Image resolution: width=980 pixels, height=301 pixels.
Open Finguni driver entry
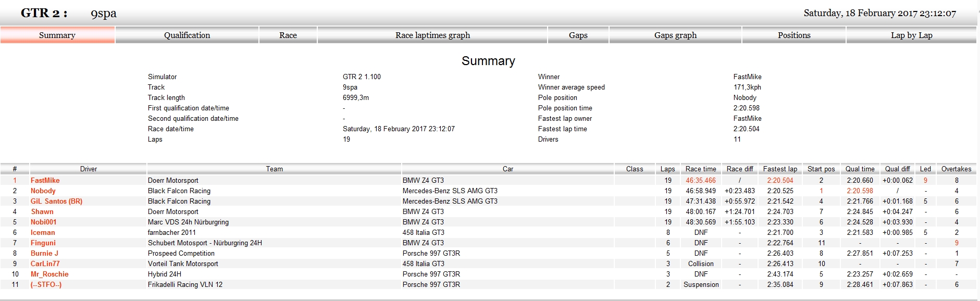43,243
